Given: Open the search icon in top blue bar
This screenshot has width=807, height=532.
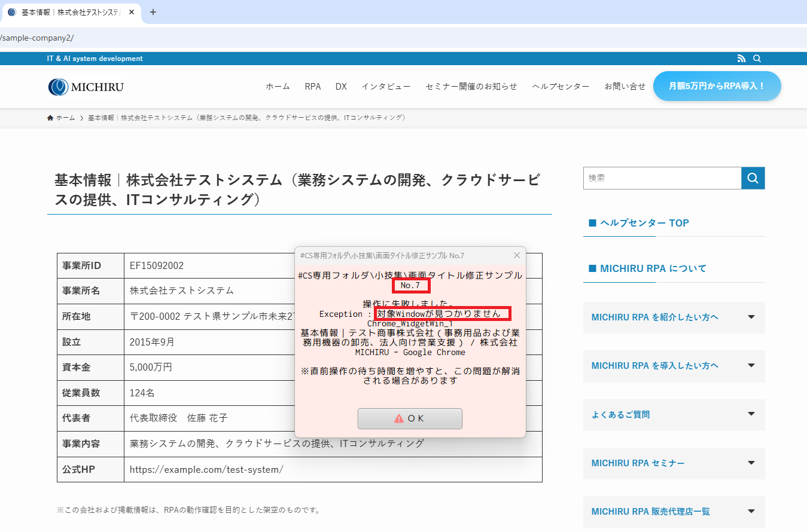Looking at the screenshot, I should (757, 59).
